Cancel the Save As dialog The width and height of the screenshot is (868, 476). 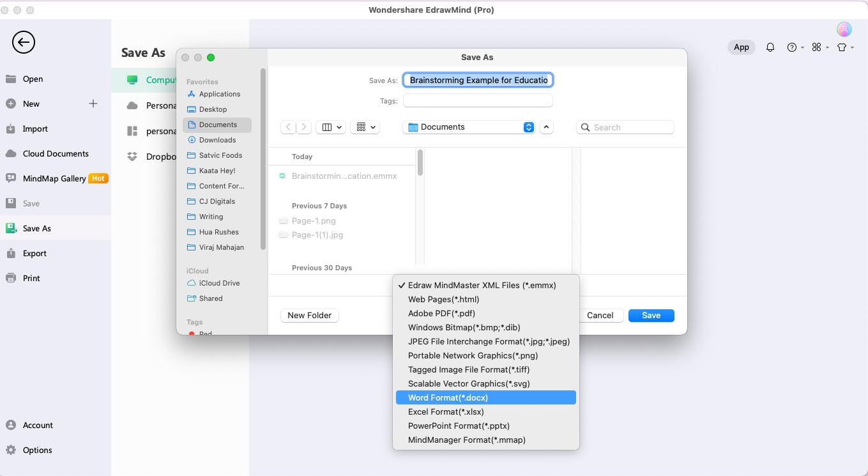pos(600,316)
